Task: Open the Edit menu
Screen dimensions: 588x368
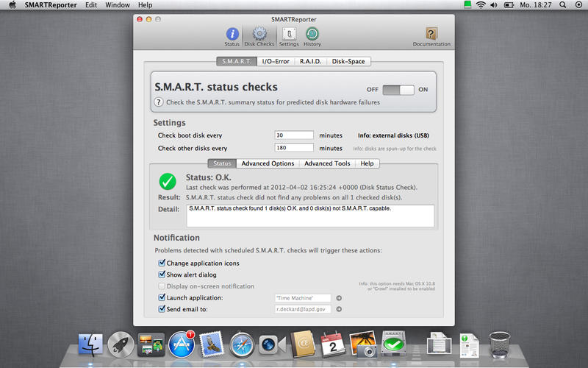Action: click(91, 5)
